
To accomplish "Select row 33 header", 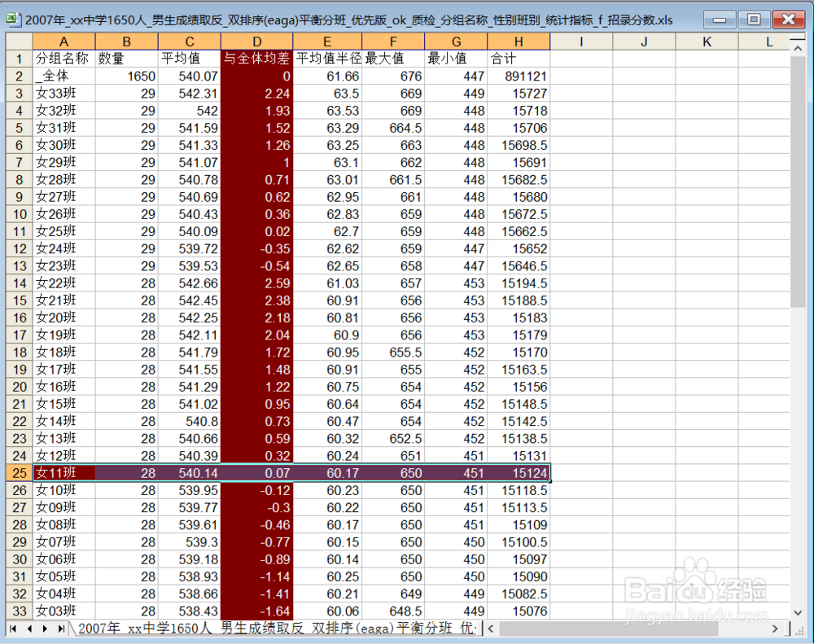I will click(x=20, y=611).
